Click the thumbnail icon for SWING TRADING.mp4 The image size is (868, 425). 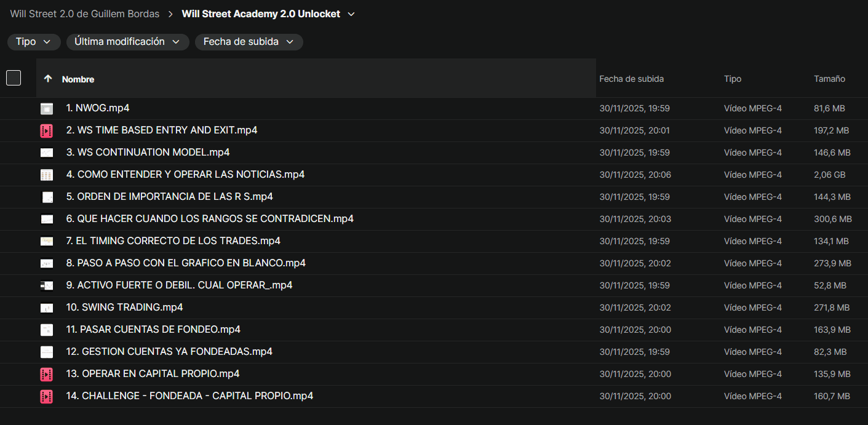(47, 308)
